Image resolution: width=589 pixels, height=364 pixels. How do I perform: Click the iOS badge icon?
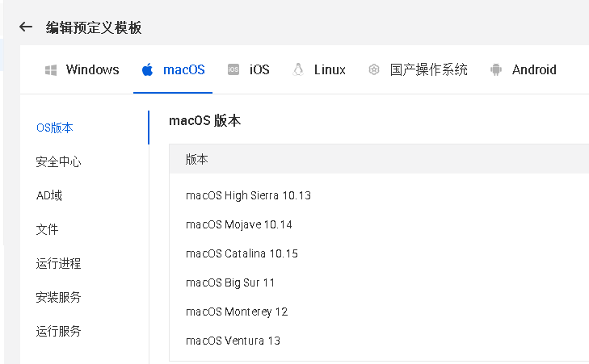233,70
